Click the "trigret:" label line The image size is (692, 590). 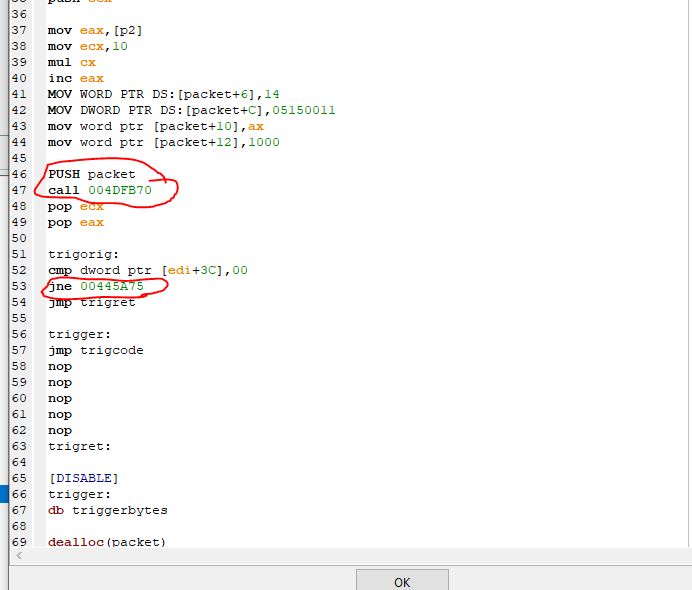point(79,446)
